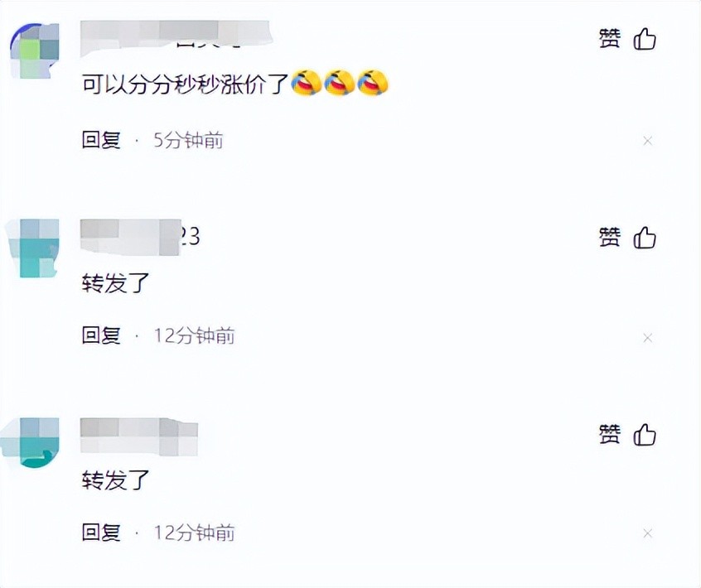701x588 pixels.
Task: Click thumbs-up on the second comment
Action: 645,237
